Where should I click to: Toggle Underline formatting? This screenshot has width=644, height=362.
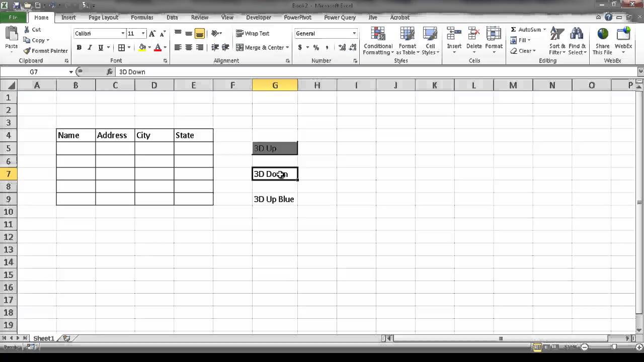pyautogui.click(x=101, y=48)
